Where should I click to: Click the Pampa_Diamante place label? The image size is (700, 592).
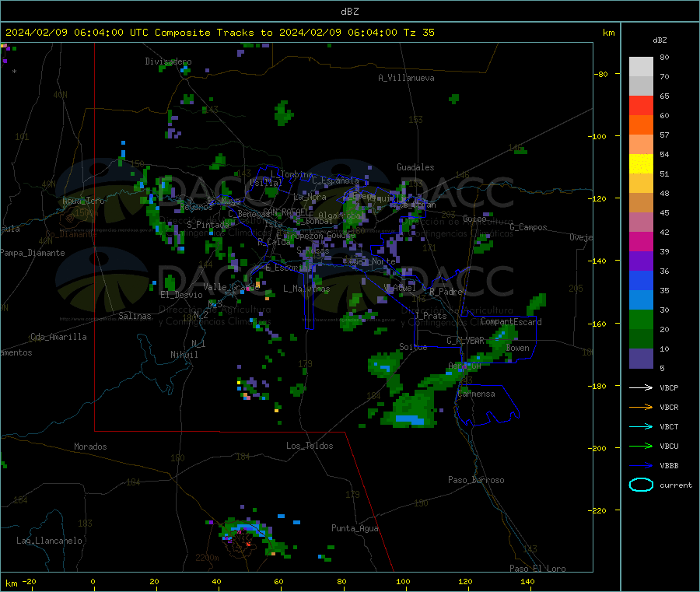coord(33,253)
